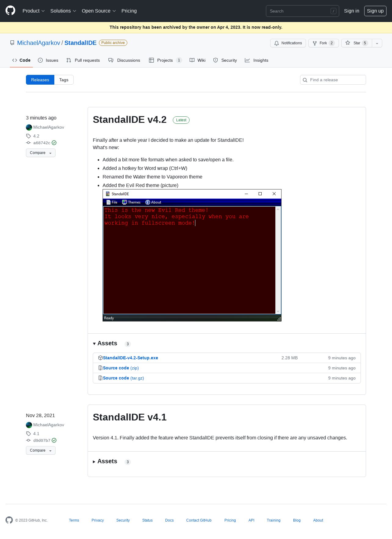Viewport: 392px width, 539px height.
Task: Open Terms in the footer
Action: [74, 520]
